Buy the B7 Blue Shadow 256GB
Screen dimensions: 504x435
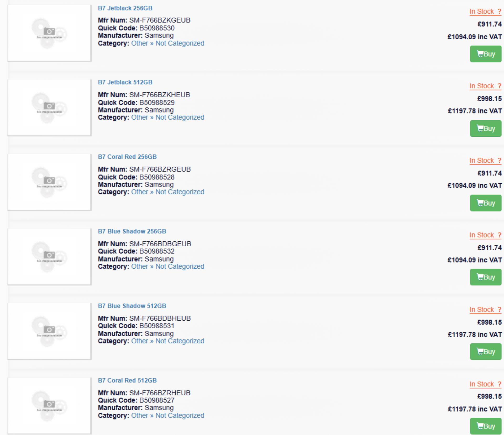[485, 277]
